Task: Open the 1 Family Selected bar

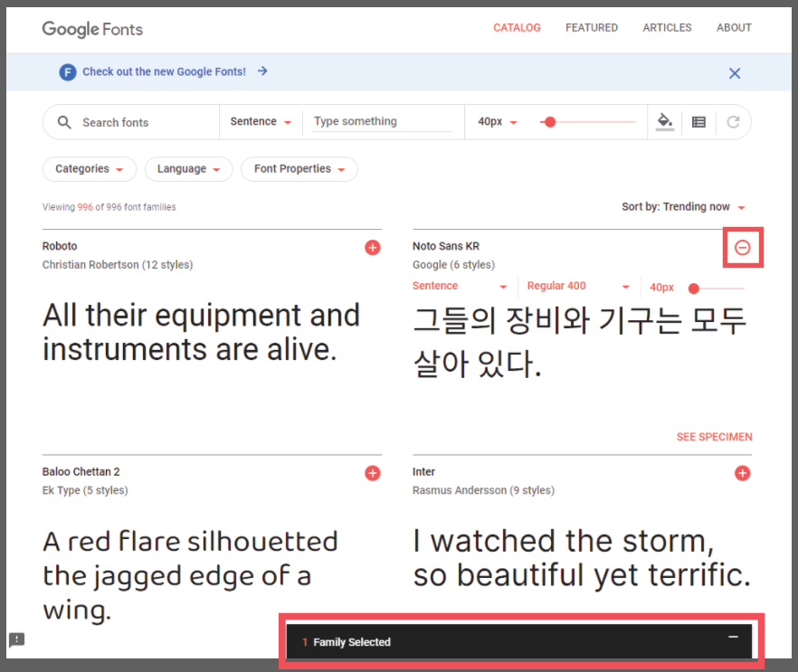Action: pyautogui.click(x=519, y=641)
